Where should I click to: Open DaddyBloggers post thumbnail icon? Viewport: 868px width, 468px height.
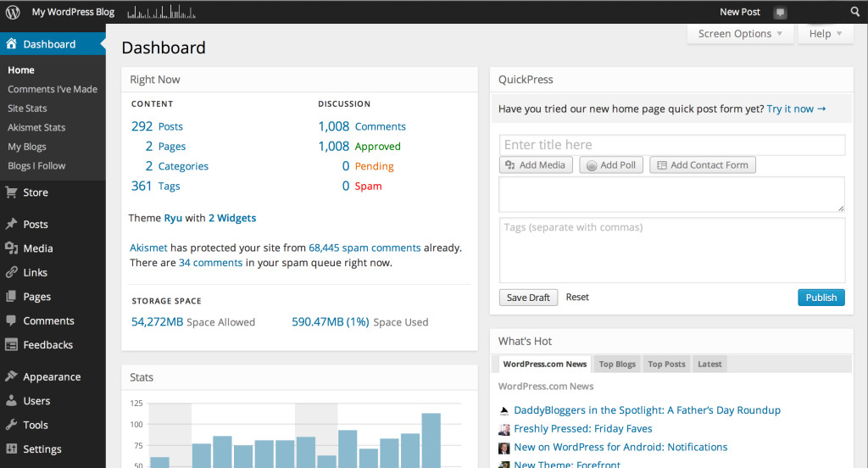[504, 410]
